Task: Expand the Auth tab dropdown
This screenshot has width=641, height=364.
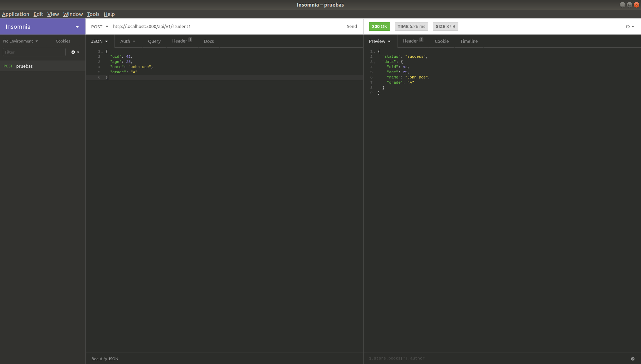Action: coord(128,41)
